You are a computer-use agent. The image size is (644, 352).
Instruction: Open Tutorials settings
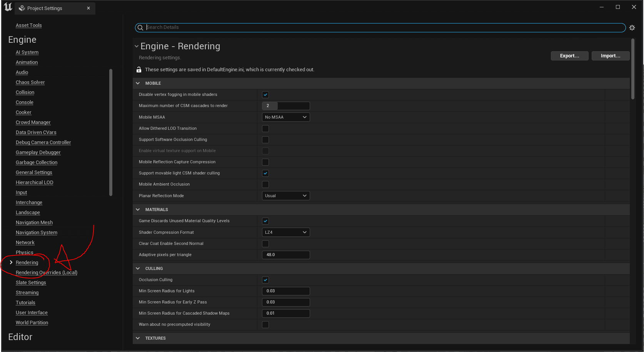pyautogui.click(x=25, y=303)
